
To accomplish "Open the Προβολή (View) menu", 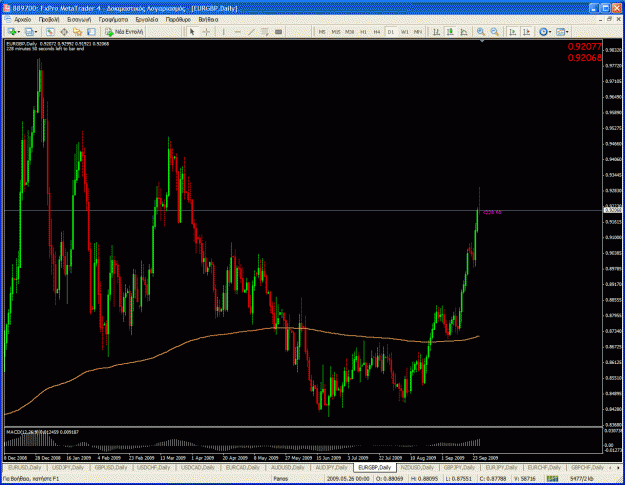I will pos(49,20).
